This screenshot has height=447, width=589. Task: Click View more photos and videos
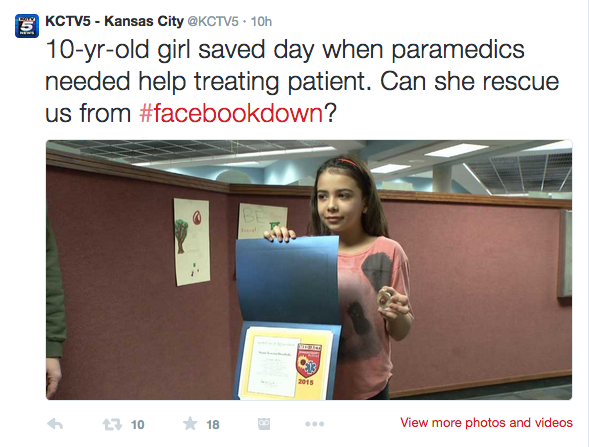click(486, 423)
